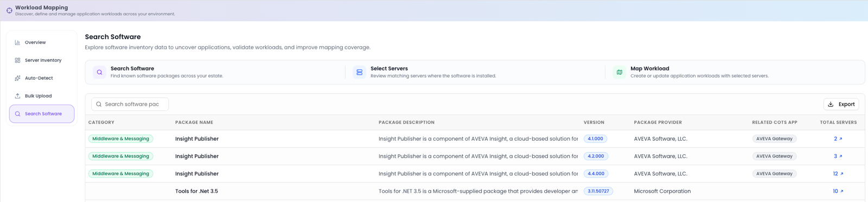The image size is (868, 202).
Task: Click the Map Workload step map icon
Action: point(619,72)
